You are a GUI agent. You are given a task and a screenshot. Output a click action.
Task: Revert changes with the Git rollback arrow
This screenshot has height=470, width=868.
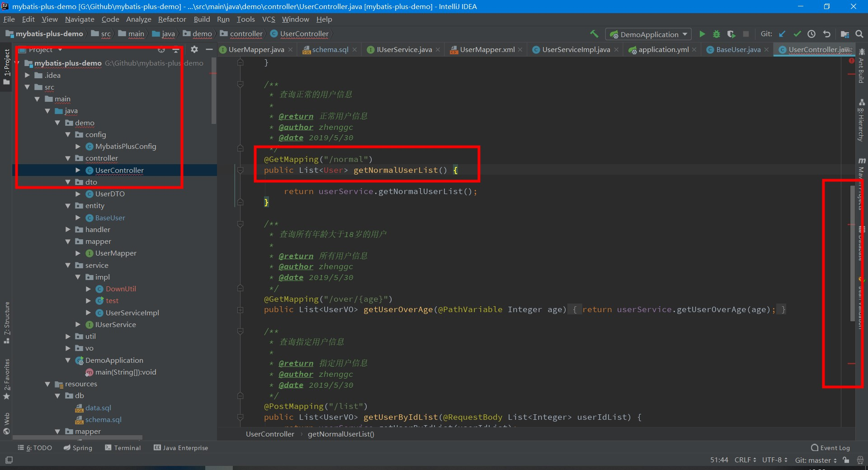[826, 34]
